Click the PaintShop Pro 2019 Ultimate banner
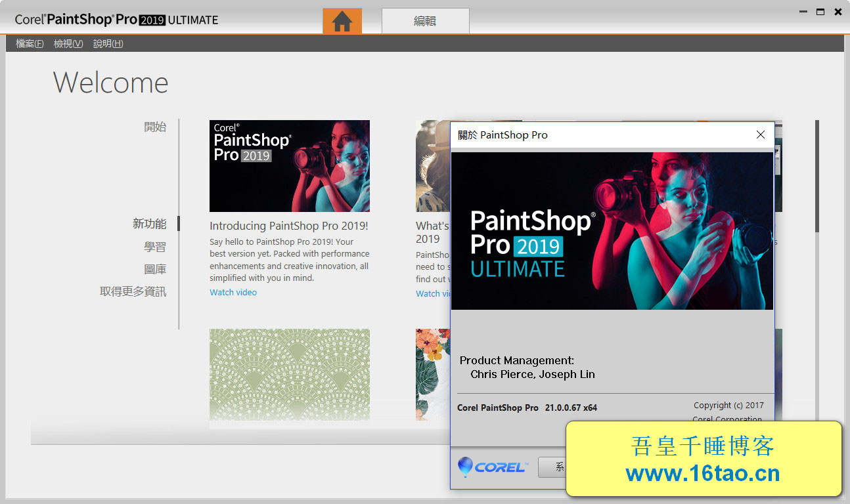The width and height of the screenshot is (850, 504). [612, 230]
